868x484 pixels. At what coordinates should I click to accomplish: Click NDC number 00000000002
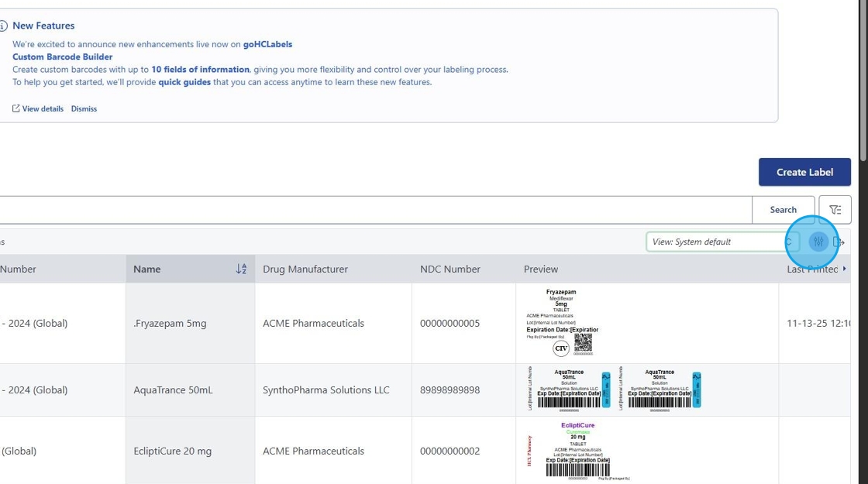[x=449, y=451]
